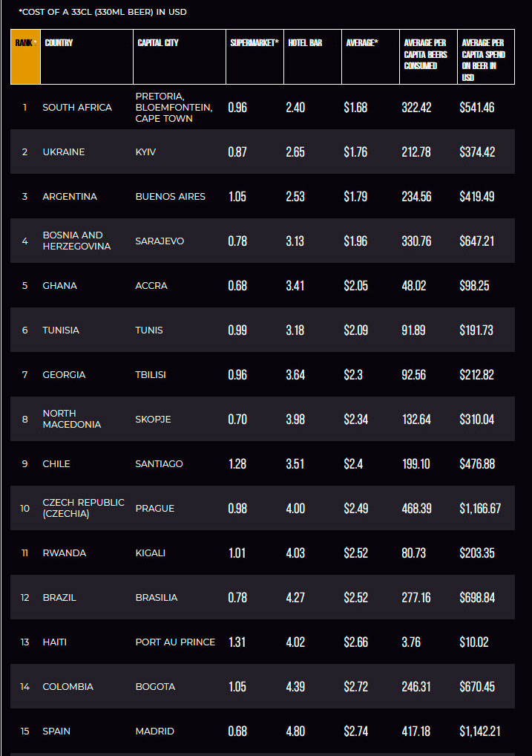The height and width of the screenshot is (756, 532).
Task: Sort by Capital City column header
Action: click(x=180, y=57)
